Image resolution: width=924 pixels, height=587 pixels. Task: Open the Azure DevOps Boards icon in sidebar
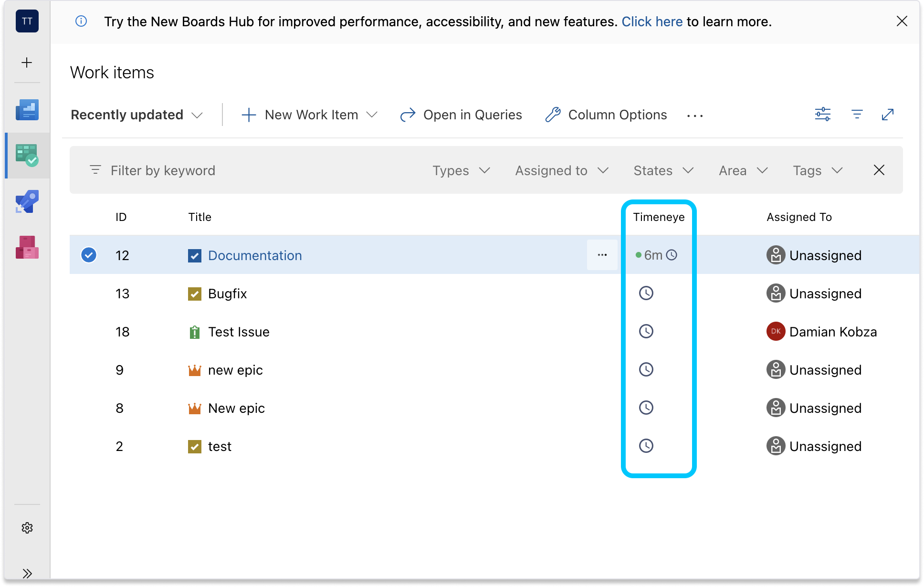(27, 155)
